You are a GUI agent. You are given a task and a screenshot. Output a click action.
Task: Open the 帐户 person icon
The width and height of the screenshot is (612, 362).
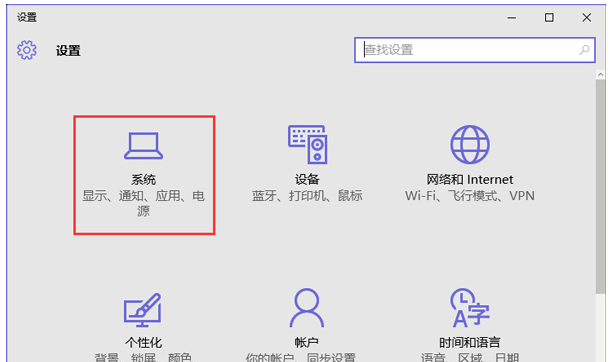(307, 308)
